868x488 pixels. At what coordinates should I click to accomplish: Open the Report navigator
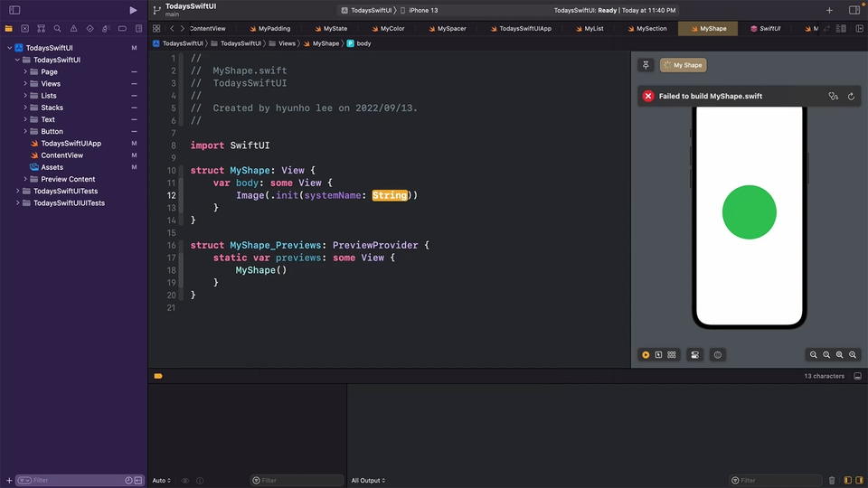(x=138, y=28)
